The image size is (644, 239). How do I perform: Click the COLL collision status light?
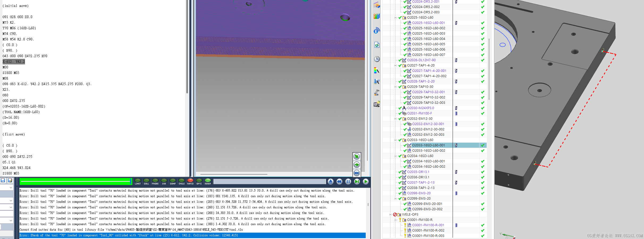(x=146, y=182)
